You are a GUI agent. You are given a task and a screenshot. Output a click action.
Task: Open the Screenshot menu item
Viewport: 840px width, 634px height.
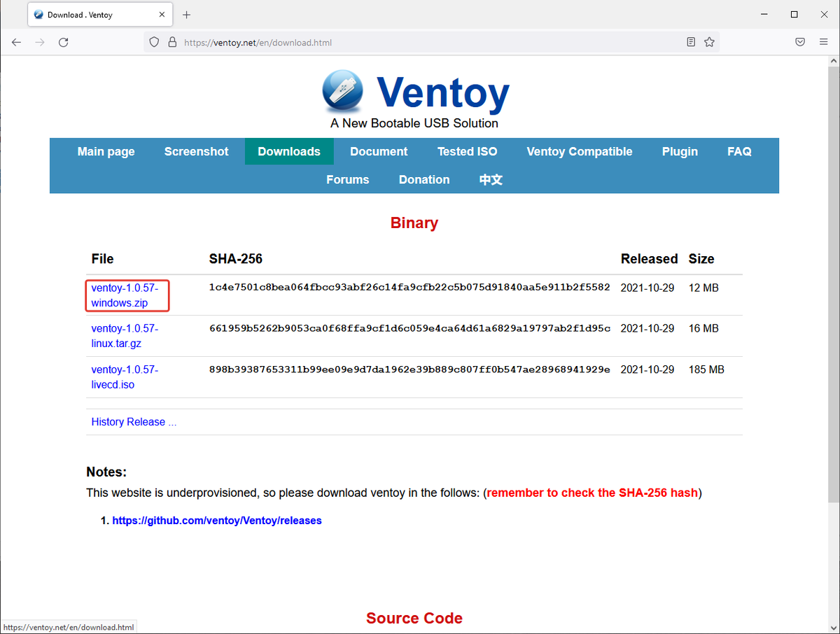pos(196,151)
